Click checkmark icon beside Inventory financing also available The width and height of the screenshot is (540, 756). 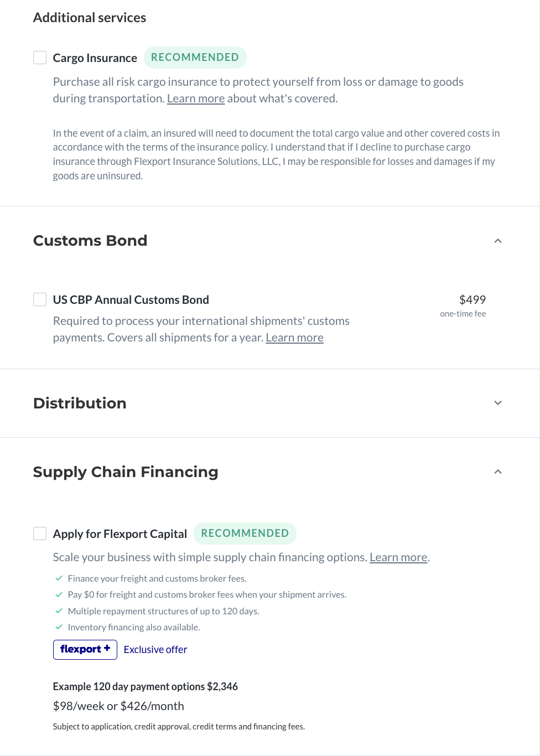pyautogui.click(x=59, y=627)
